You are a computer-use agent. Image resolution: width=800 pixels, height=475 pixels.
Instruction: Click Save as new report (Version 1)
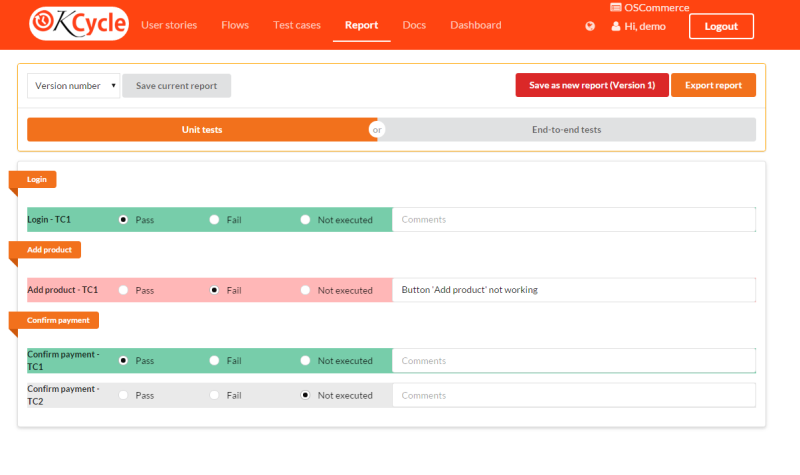point(592,85)
